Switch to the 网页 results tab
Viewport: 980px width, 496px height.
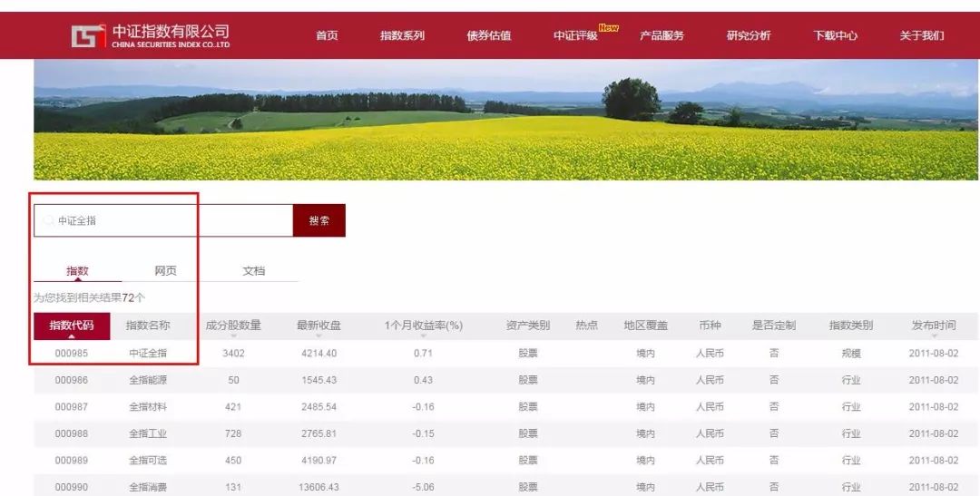(x=166, y=270)
